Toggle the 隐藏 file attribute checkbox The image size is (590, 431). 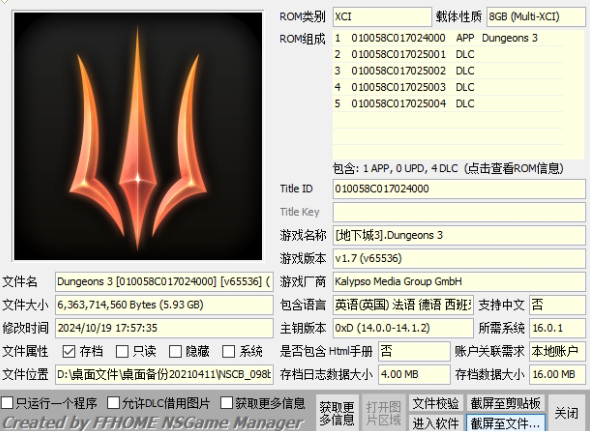(x=175, y=351)
